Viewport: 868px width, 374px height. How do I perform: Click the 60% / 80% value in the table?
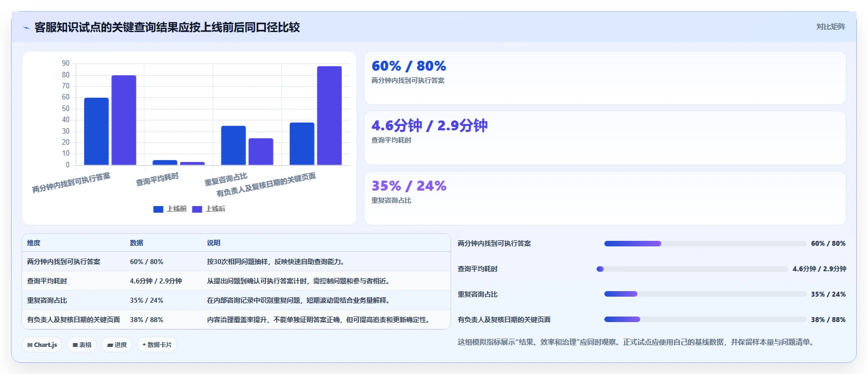point(147,262)
